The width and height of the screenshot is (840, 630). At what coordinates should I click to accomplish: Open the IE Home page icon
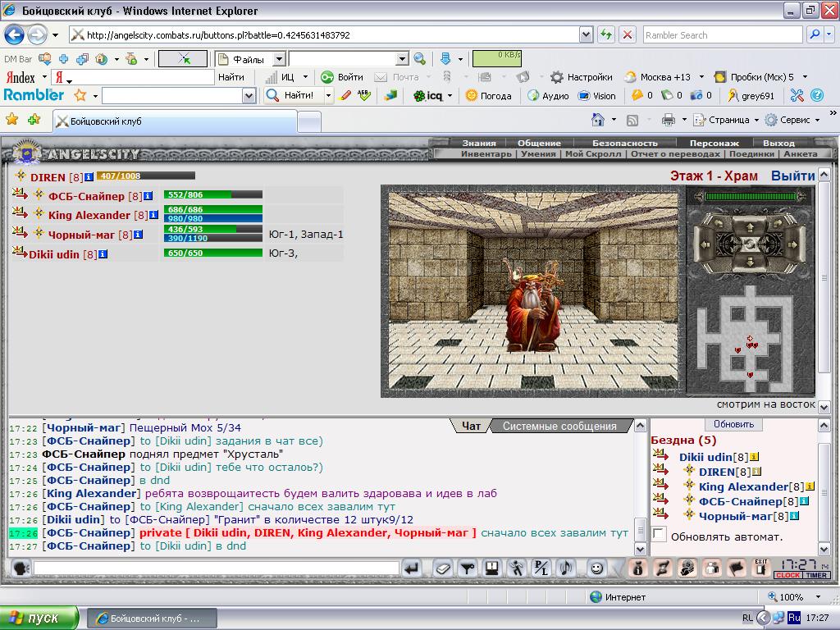(598, 120)
